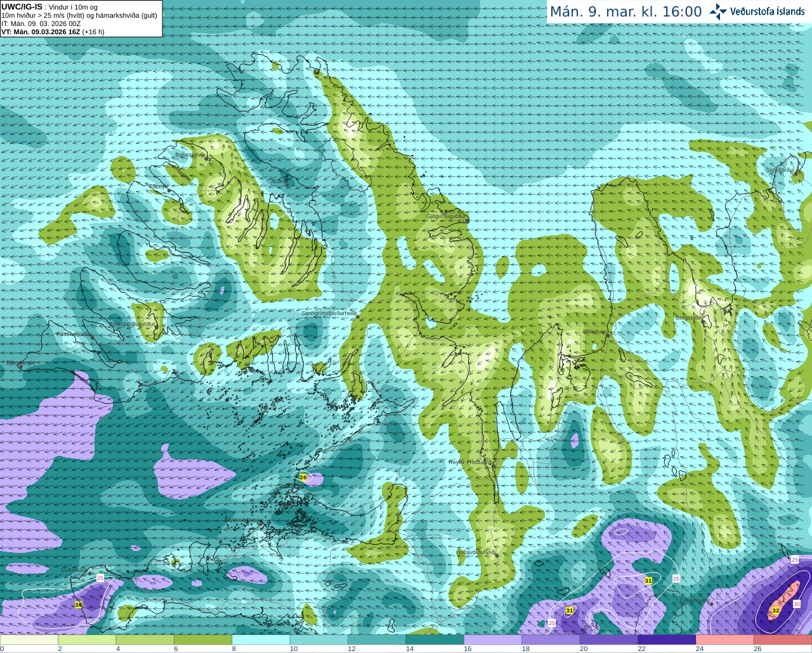
Task: Click the Bjargtangar station marker
Action: coord(20,367)
